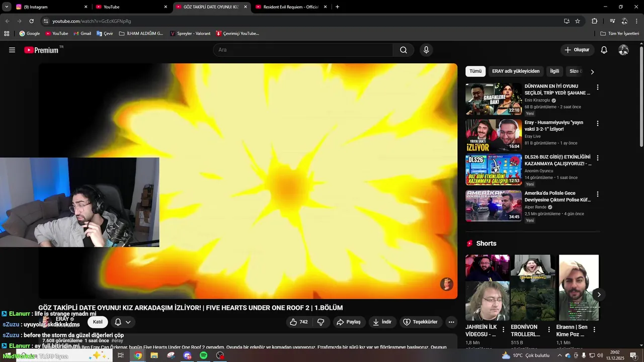Reload the current page
This screenshot has width=644, height=362.
pyautogui.click(x=31, y=21)
